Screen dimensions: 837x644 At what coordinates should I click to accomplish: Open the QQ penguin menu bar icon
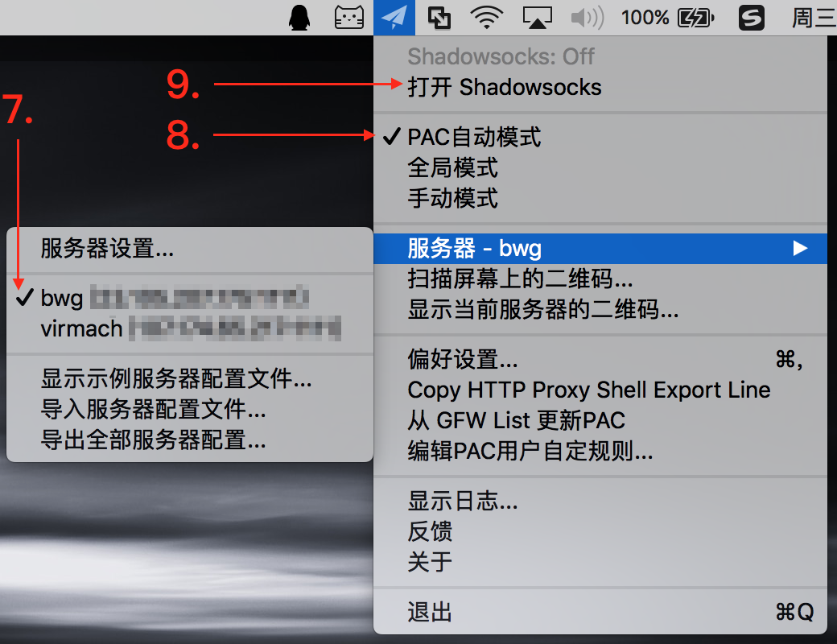(x=299, y=18)
